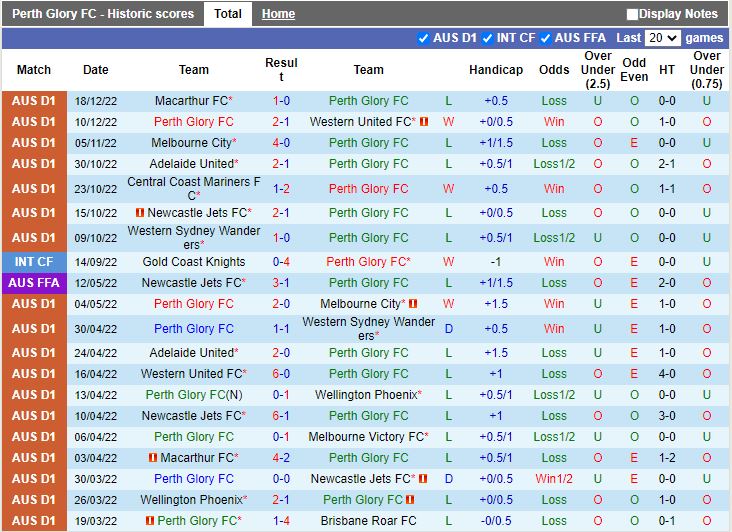732x532 pixels.
Task: Click red card icon beside Perth Glory FC on 26/03/22
Action: [410, 500]
